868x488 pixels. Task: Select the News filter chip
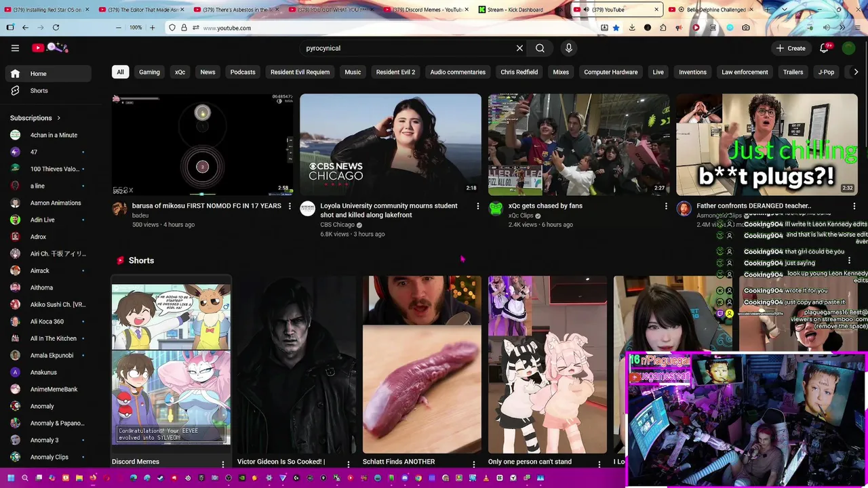[208, 72]
